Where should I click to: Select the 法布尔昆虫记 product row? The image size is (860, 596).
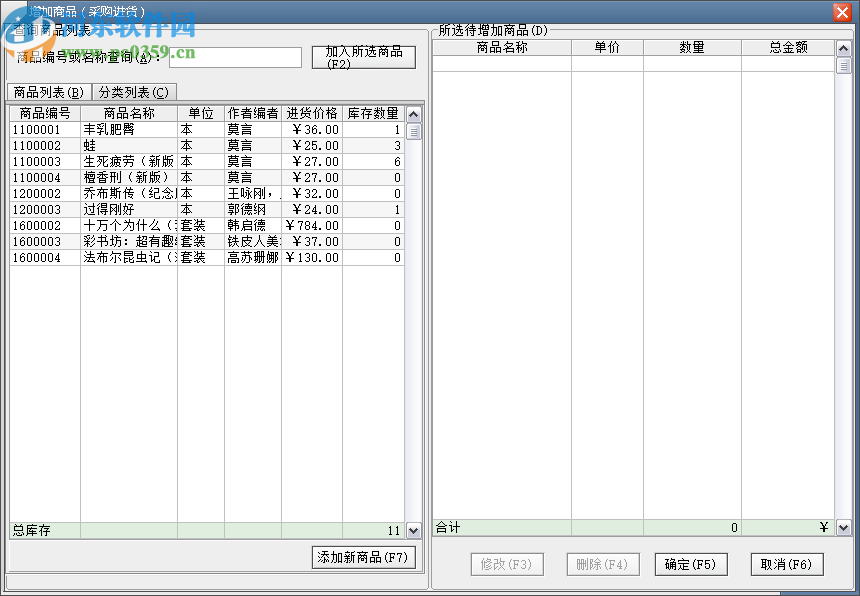pos(128,257)
